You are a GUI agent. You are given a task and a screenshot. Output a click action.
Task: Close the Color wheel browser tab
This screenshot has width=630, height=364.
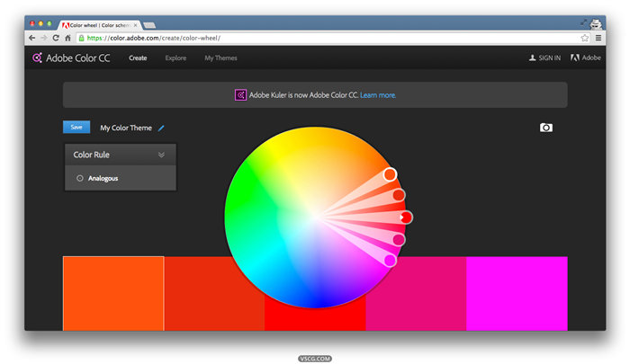[135, 25]
